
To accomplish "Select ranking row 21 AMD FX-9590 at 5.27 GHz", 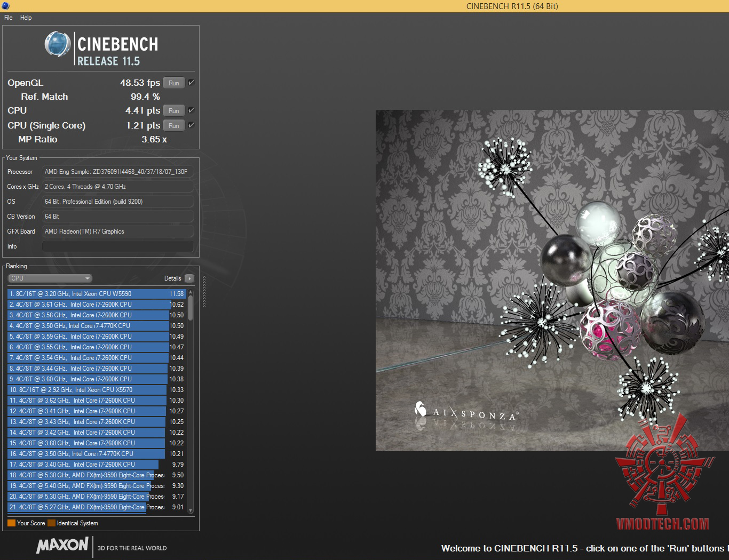I will 97,507.
